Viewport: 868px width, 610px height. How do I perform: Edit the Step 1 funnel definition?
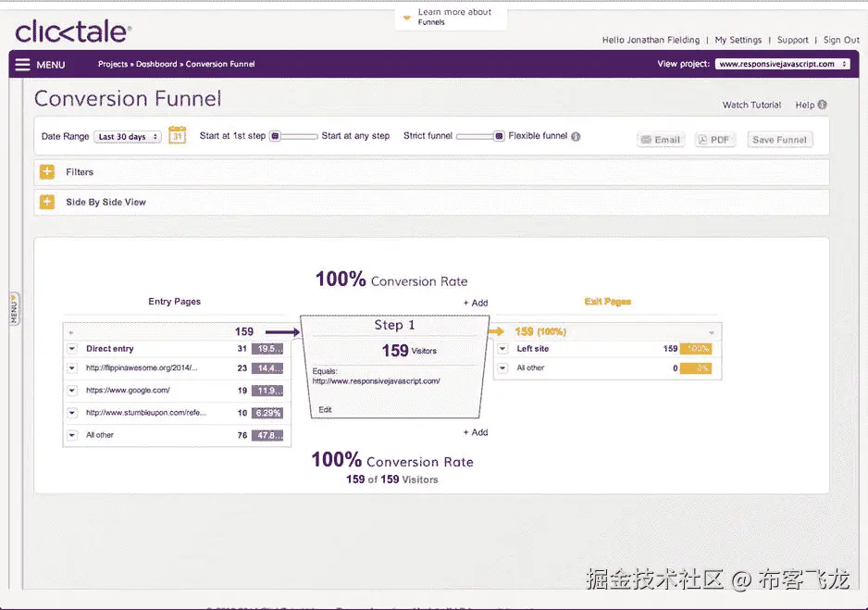tap(325, 410)
